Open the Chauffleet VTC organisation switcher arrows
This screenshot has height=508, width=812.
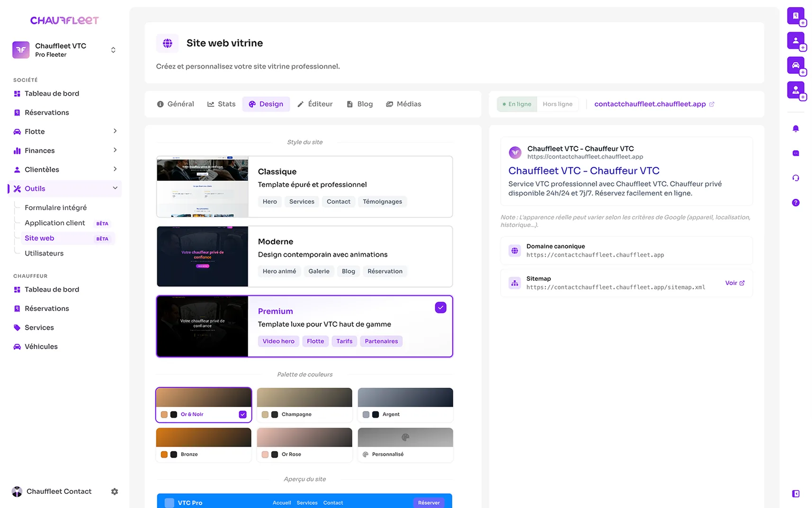[113, 50]
